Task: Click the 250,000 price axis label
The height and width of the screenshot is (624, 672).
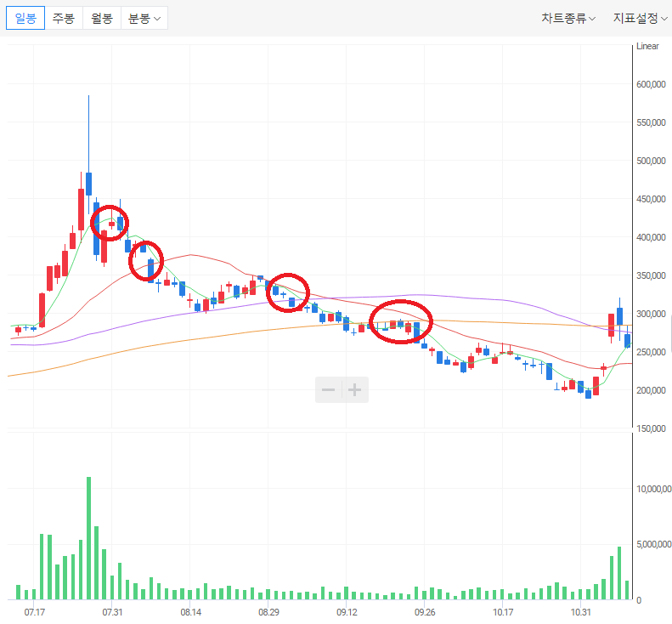Action: click(651, 352)
